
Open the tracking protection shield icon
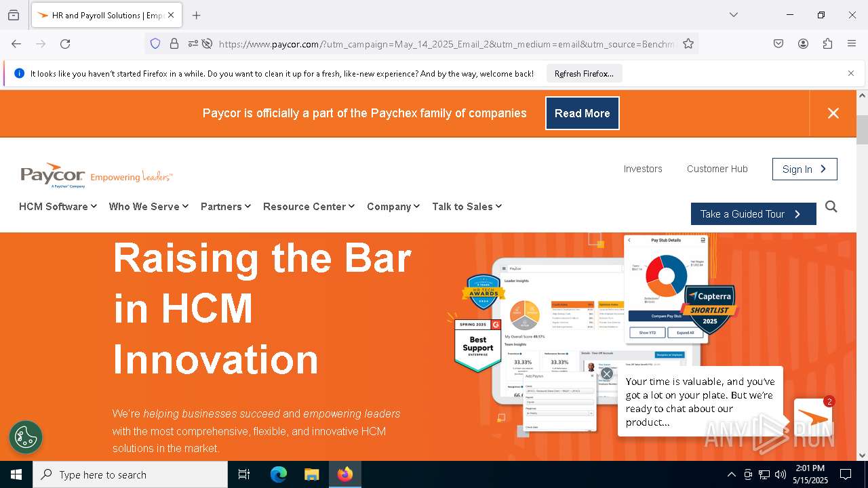click(155, 43)
